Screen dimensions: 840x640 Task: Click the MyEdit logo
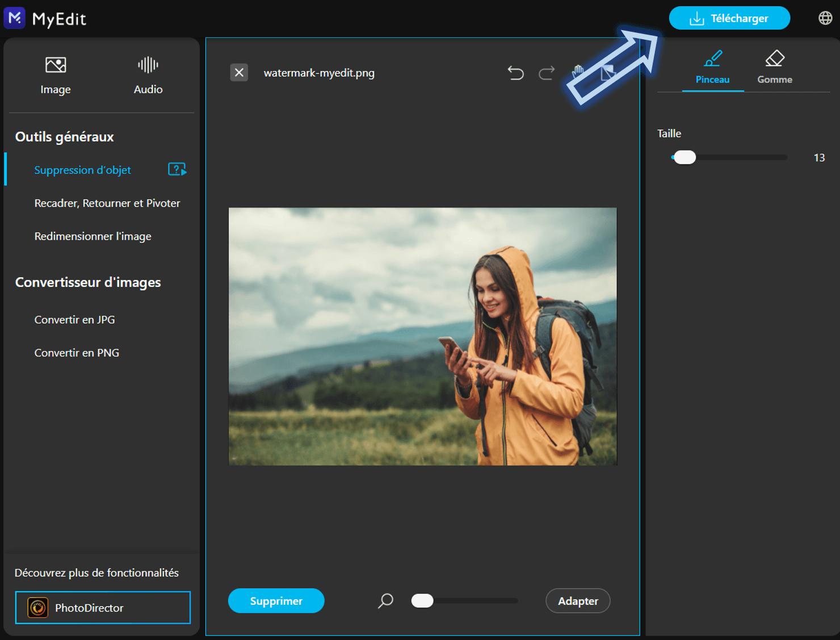point(45,19)
